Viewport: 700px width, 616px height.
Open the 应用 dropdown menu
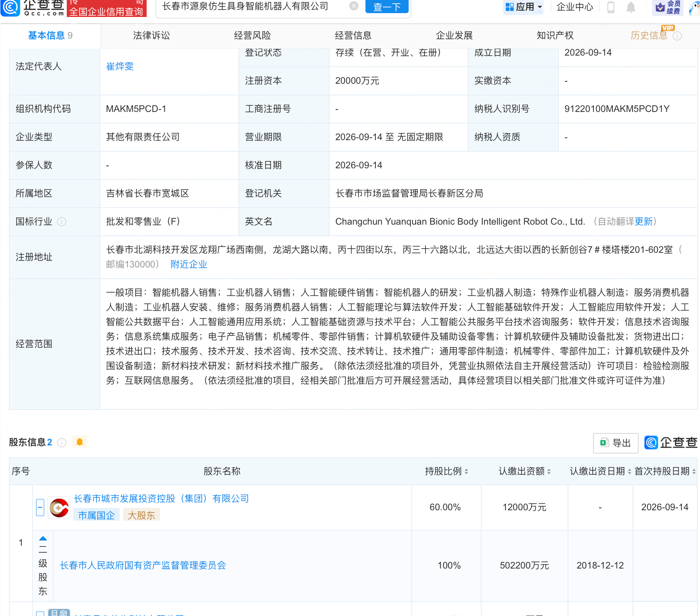click(524, 7)
